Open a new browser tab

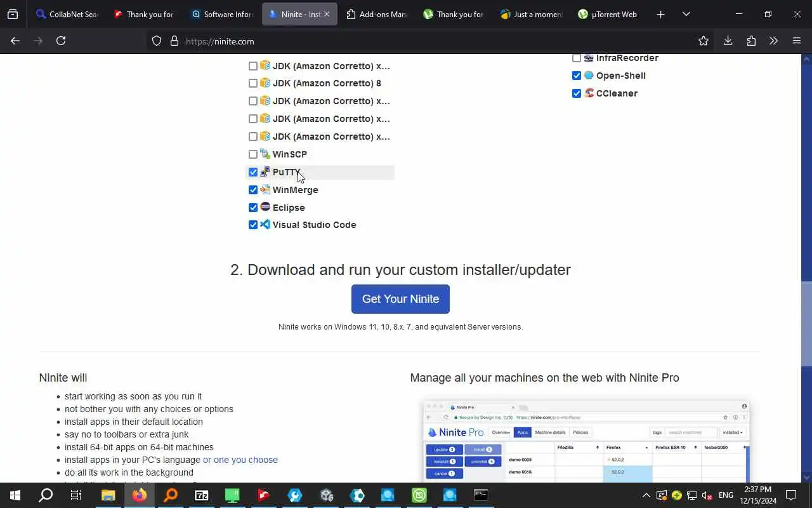[x=660, y=14]
